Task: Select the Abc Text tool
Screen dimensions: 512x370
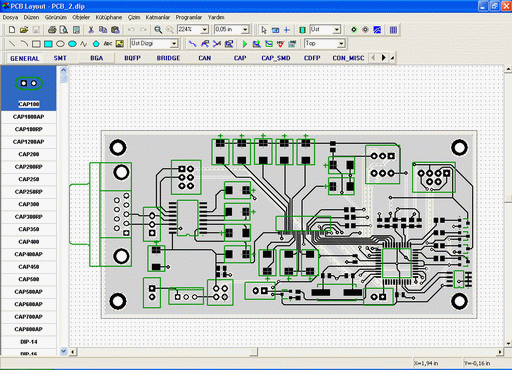Action: coord(108,44)
